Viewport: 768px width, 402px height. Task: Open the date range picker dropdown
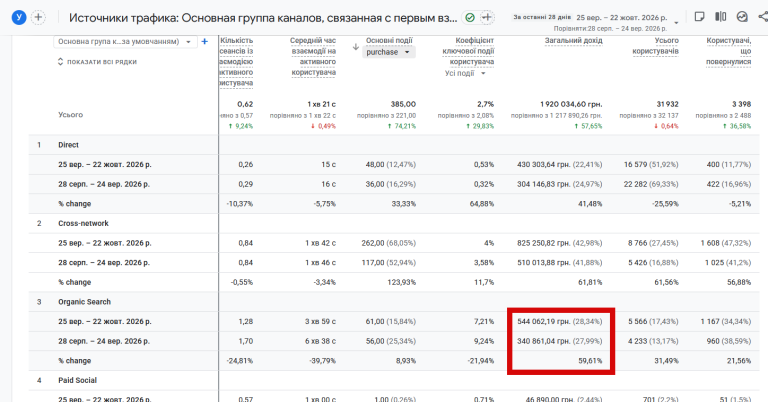(676, 23)
